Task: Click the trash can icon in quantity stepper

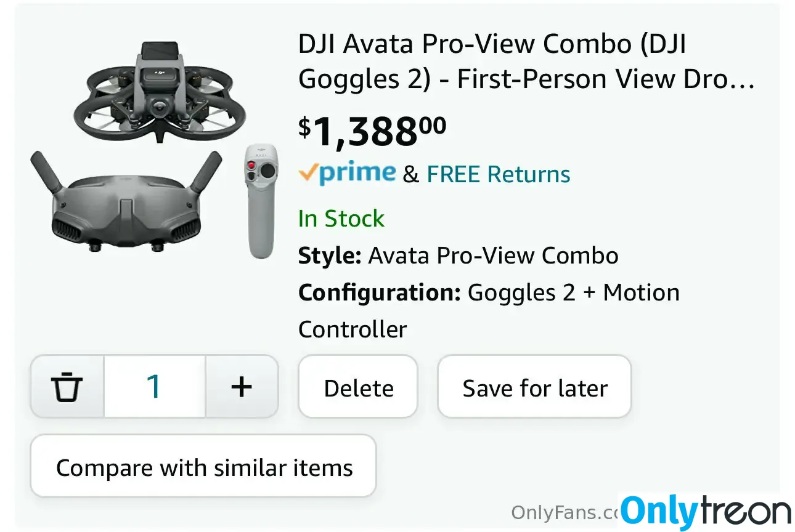Action: [67, 387]
